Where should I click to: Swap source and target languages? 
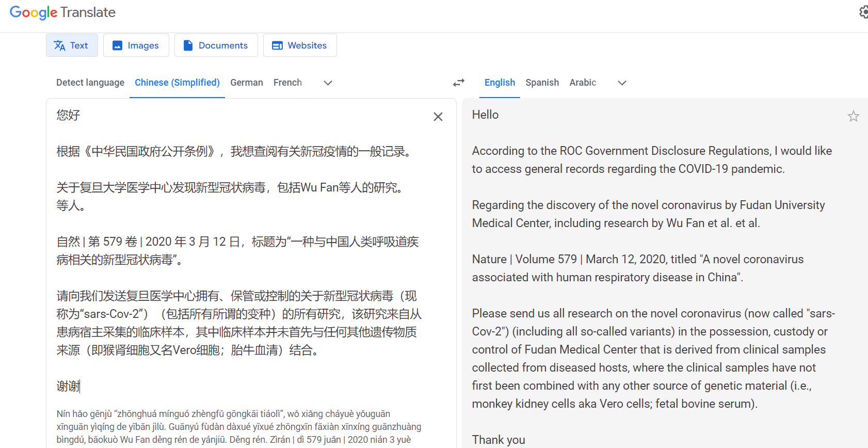click(x=459, y=83)
